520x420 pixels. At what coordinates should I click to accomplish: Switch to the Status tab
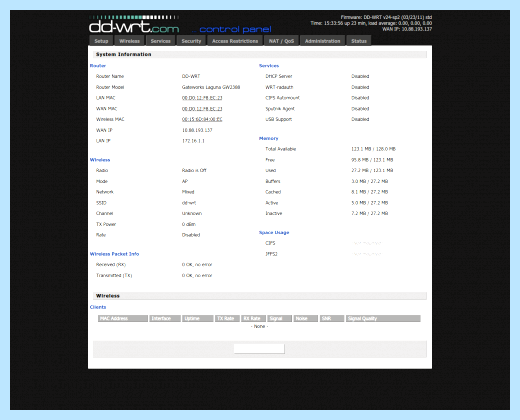click(359, 41)
